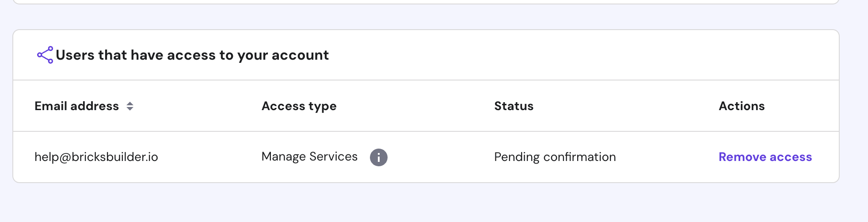
Task: Click the Access type column header
Action: coord(299,106)
